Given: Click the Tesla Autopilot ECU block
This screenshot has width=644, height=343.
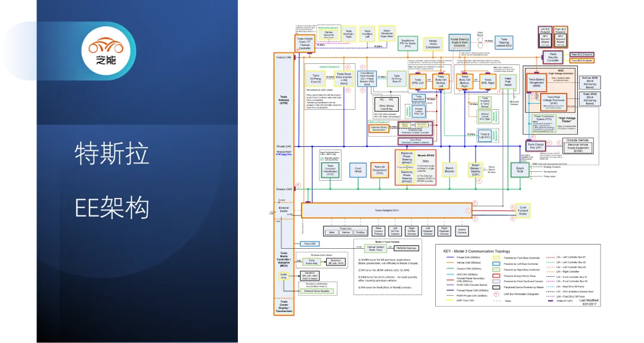Looking at the screenshot, I should pos(387,211).
